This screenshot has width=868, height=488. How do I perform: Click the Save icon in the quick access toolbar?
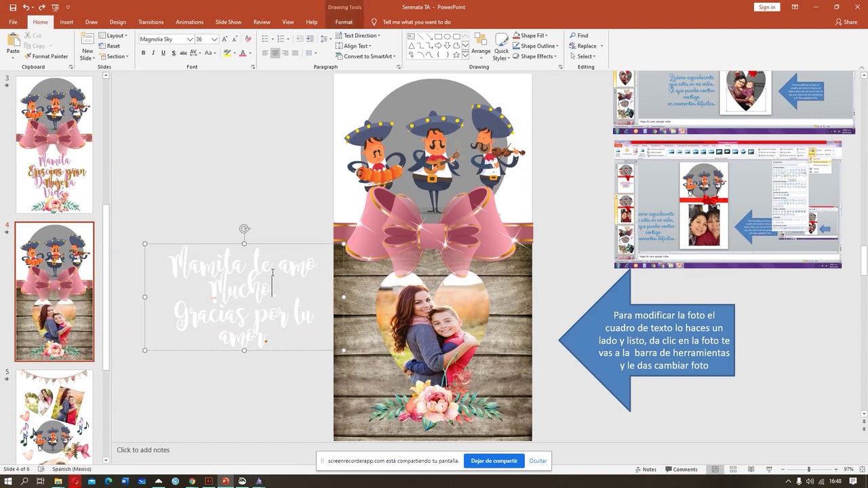(13, 7)
